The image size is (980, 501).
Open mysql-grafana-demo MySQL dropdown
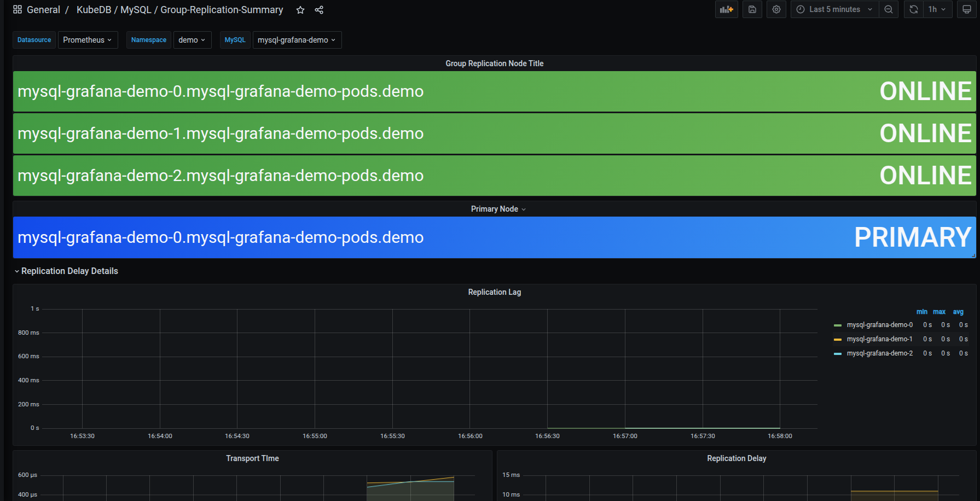297,40
